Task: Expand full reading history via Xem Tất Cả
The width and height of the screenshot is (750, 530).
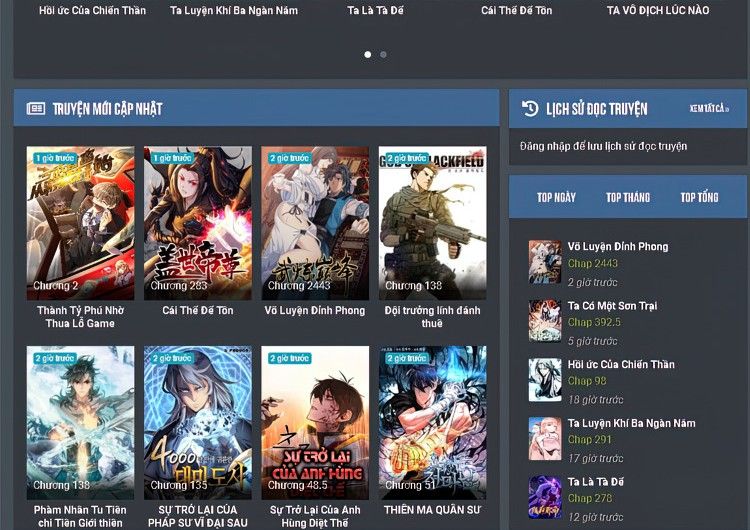Action: click(x=709, y=109)
